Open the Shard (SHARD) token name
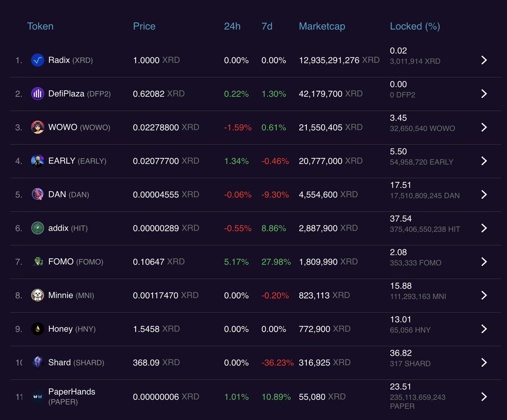This screenshot has width=507, height=420. [76, 363]
